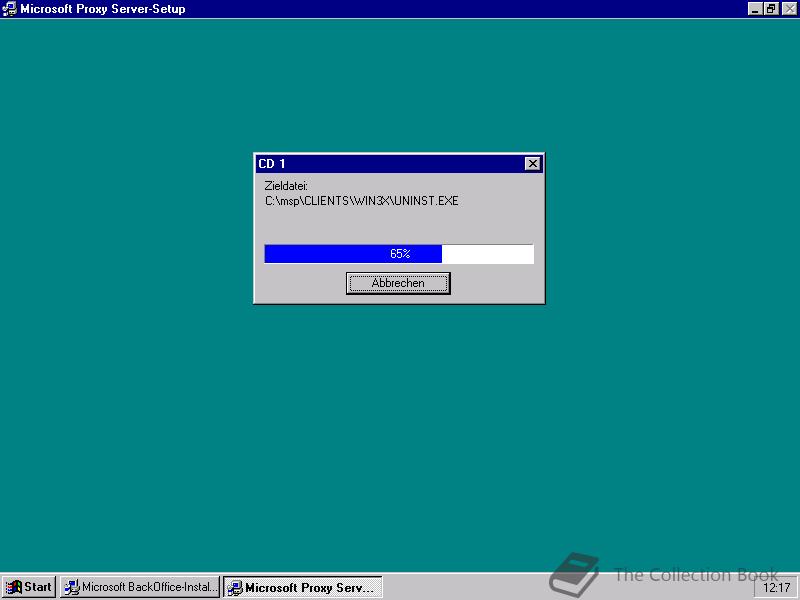Restore the Proxy Server-Setup window
The height and width of the screenshot is (600, 800).
tap(770, 9)
